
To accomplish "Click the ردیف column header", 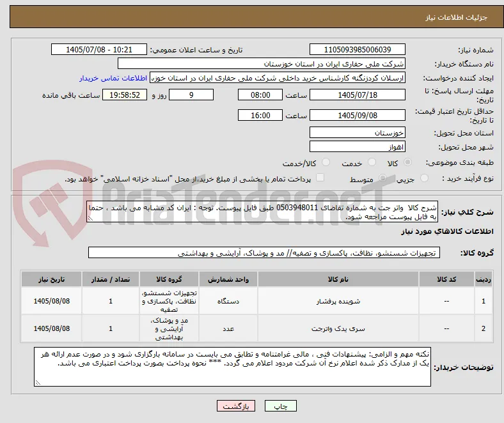I will point(484,279).
